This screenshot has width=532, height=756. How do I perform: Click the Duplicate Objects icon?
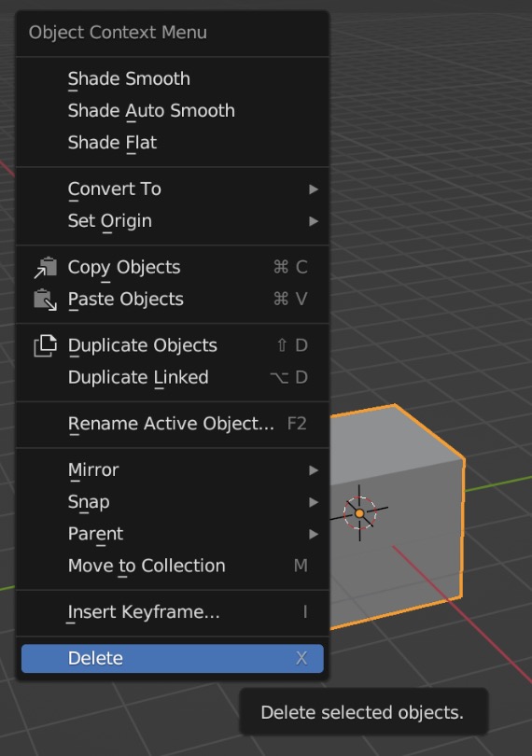[x=46, y=345]
